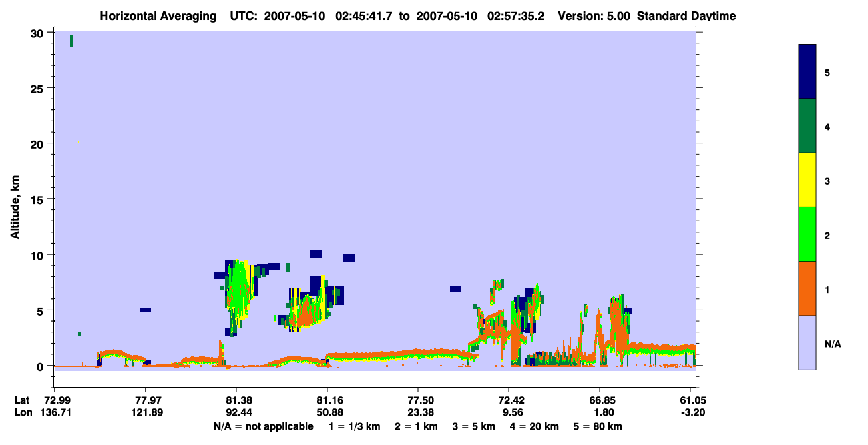Screen dimensions: 868x445
Task: Click the '4 = 20 km' legend text
Action: 533,426
